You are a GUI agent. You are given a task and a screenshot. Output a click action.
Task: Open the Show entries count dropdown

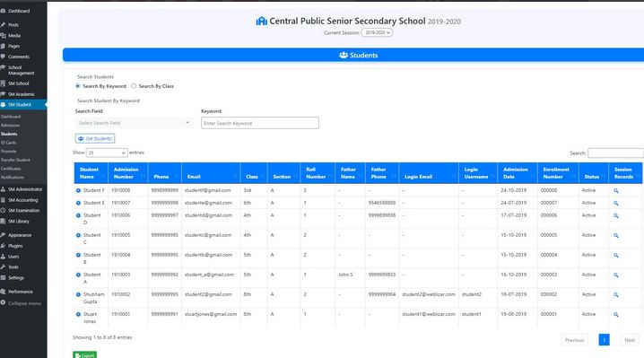(107, 153)
